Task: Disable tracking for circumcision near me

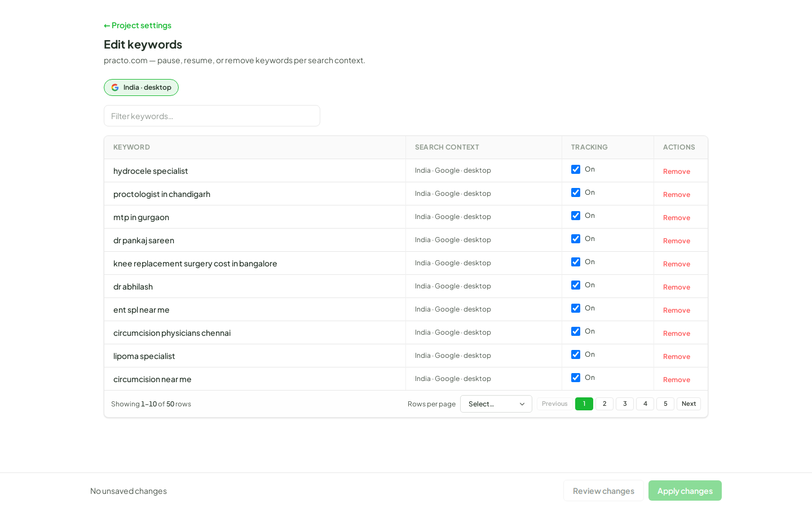Action: (x=576, y=378)
